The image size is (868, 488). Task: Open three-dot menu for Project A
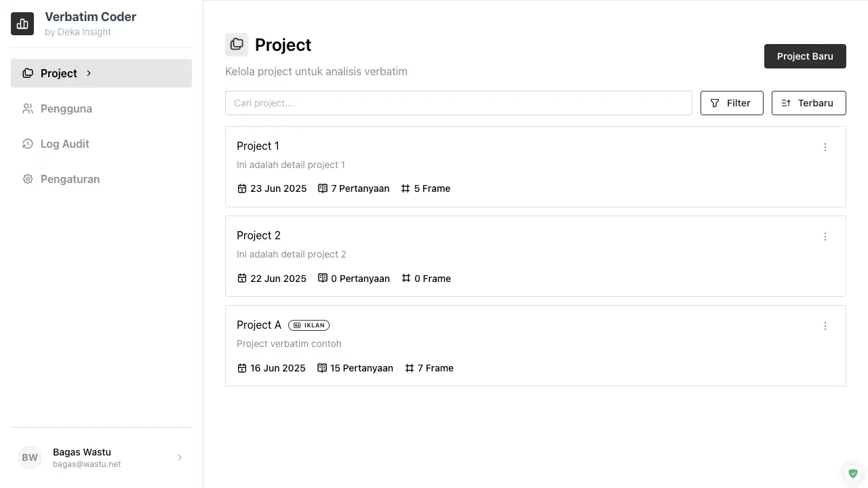coord(825,326)
